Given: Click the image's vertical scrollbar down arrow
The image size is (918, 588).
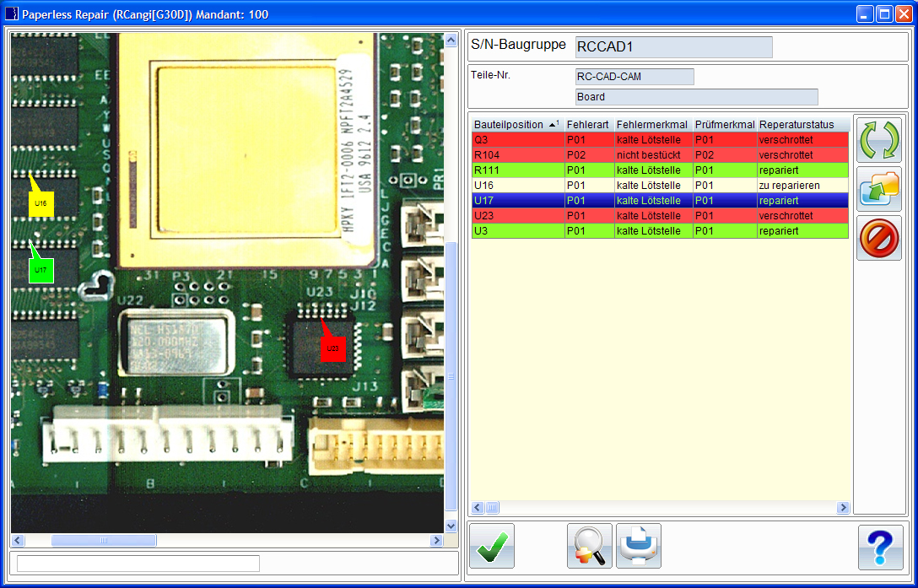Looking at the screenshot, I should point(451,526).
